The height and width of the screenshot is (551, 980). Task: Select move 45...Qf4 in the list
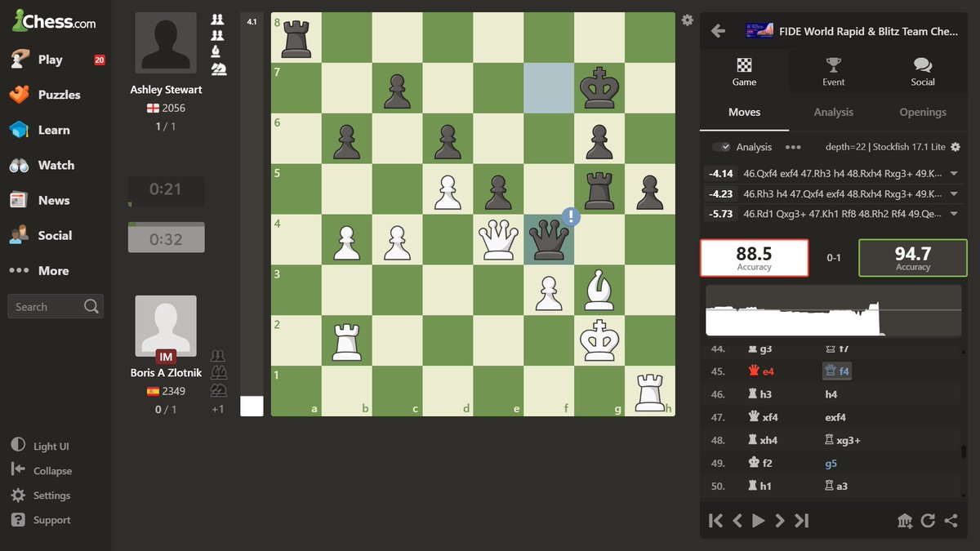[837, 371]
